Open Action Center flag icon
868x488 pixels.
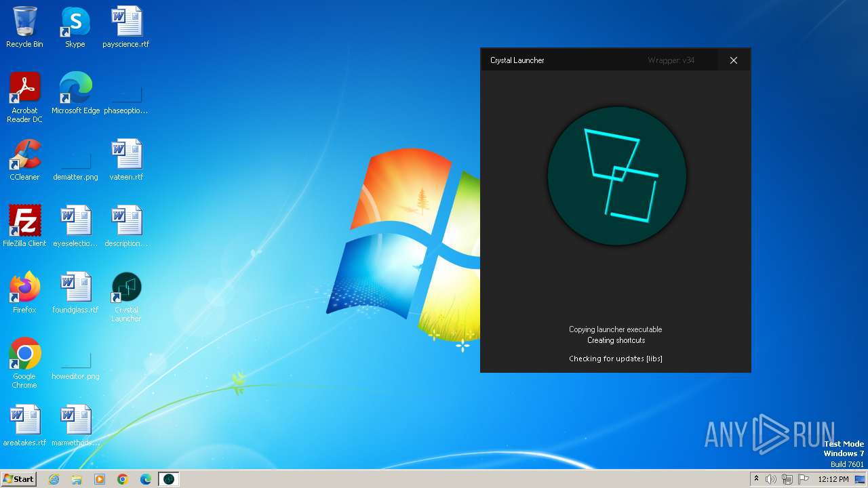[x=804, y=479]
